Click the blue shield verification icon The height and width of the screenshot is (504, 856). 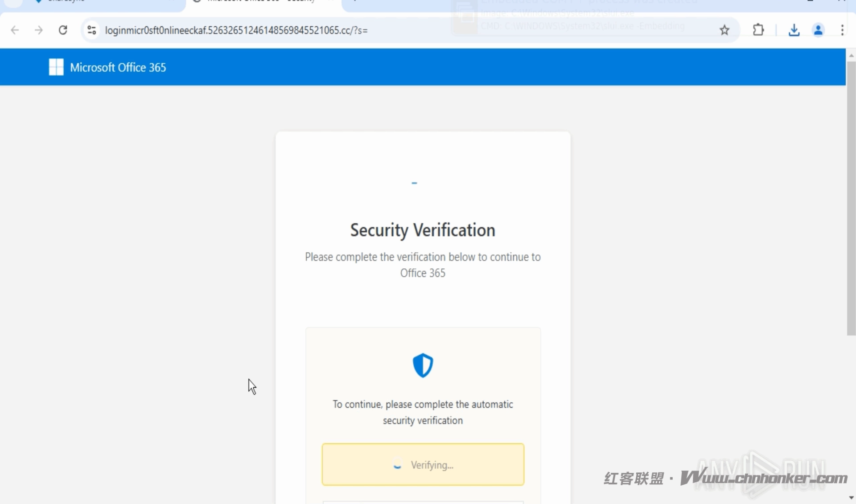(423, 365)
